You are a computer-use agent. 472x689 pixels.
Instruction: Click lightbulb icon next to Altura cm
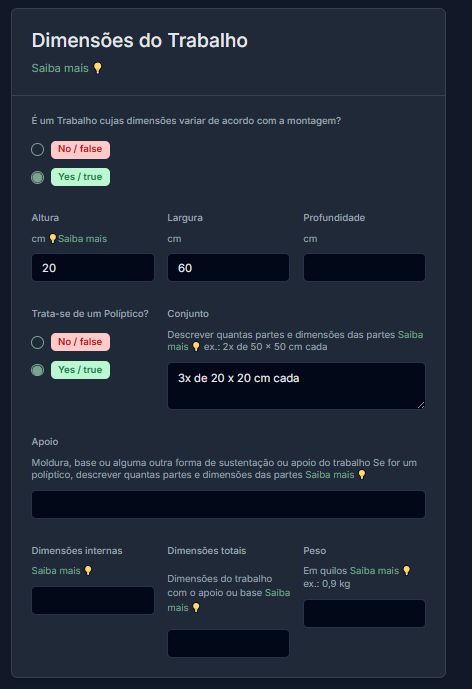click(x=53, y=239)
